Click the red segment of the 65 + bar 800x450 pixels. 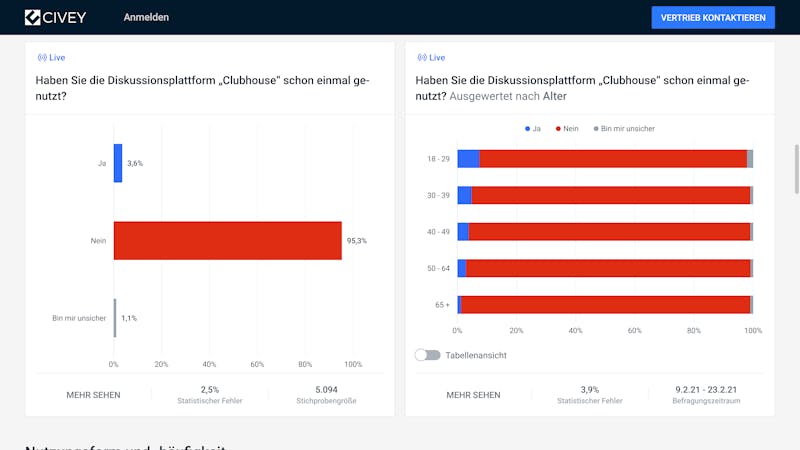[x=606, y=305]
